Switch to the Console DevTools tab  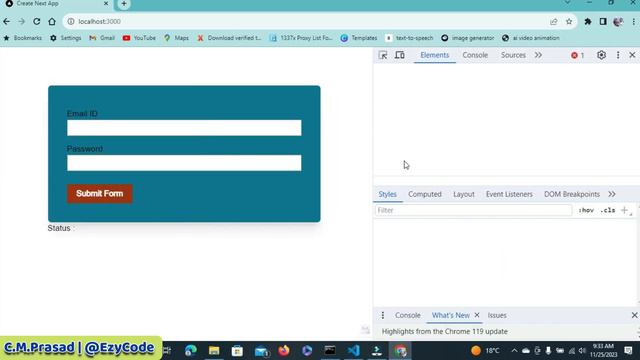pyautogui.click(x=475, y=55)
